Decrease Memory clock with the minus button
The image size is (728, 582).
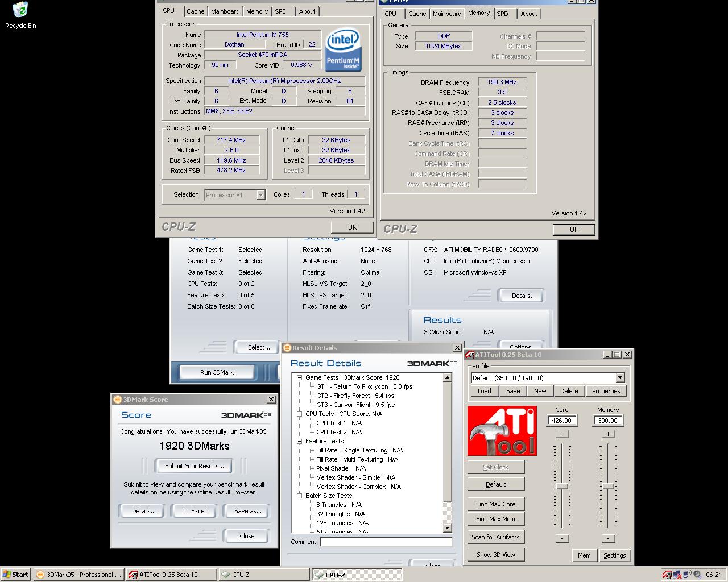click(608, 538)
